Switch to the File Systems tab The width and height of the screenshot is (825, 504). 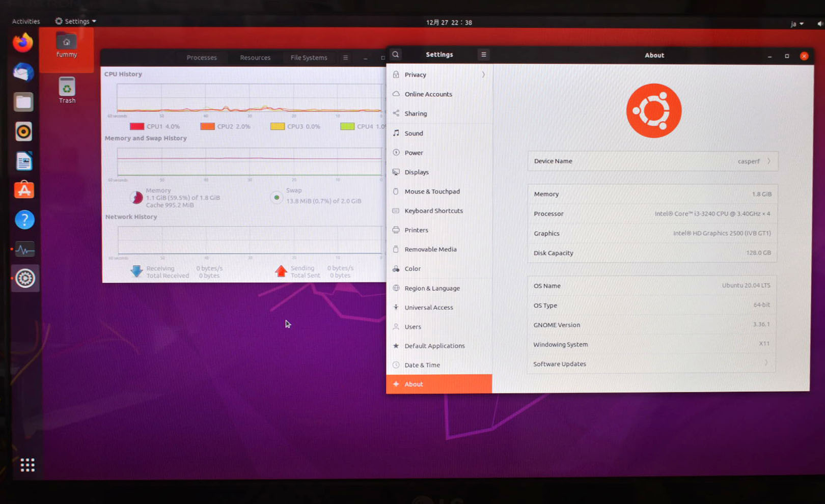tap(309, 58)
